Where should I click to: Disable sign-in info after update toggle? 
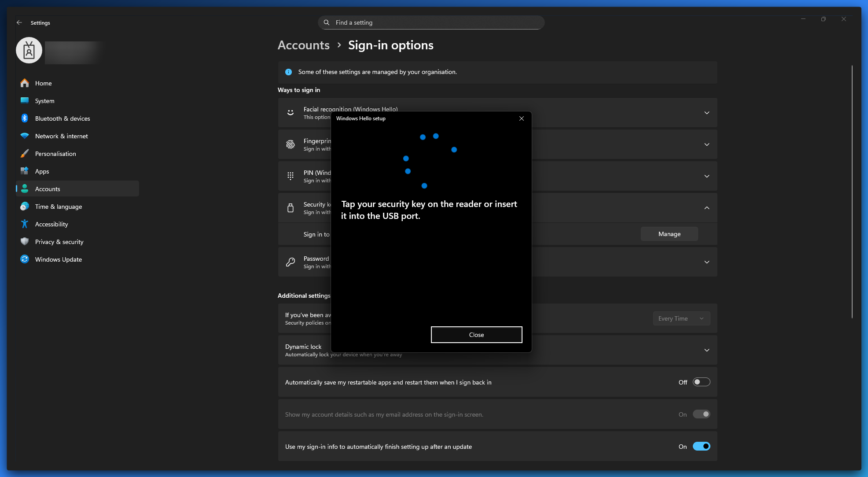coord(701,447)
